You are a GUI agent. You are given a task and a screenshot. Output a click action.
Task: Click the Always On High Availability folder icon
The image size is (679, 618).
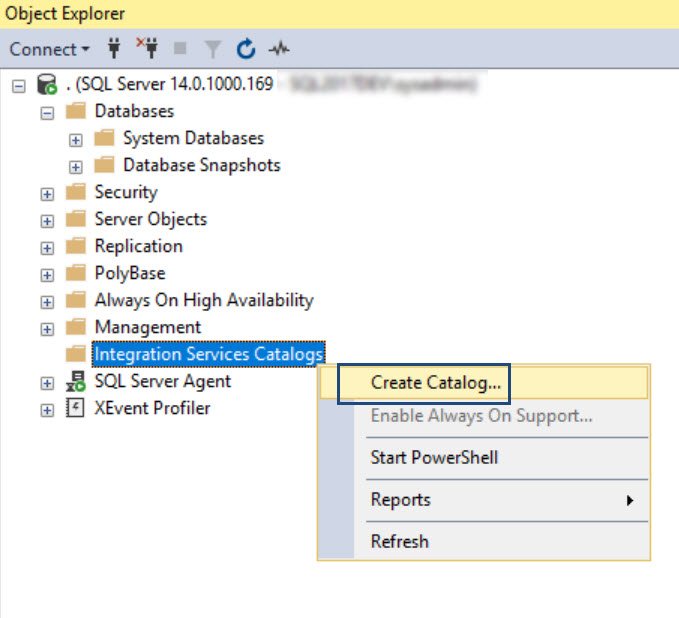click(76, 299)
